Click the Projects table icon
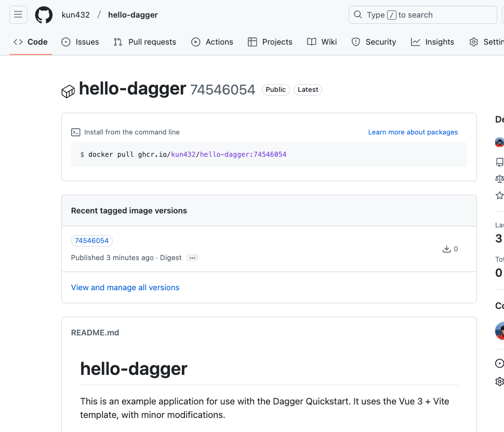Viewport: 504px width, 432px height. (253, 42)
